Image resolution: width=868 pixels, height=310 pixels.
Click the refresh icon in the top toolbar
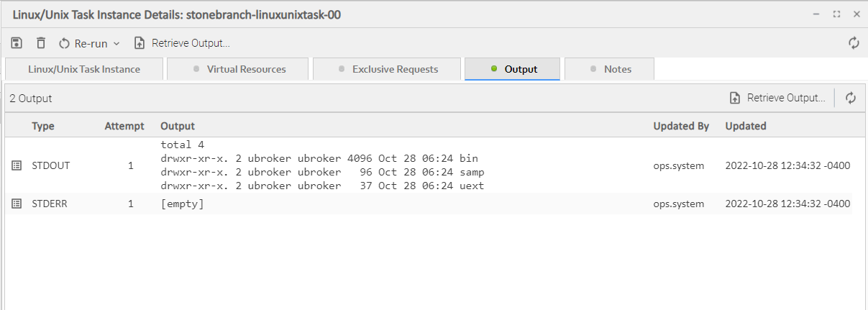coord(854,43)
